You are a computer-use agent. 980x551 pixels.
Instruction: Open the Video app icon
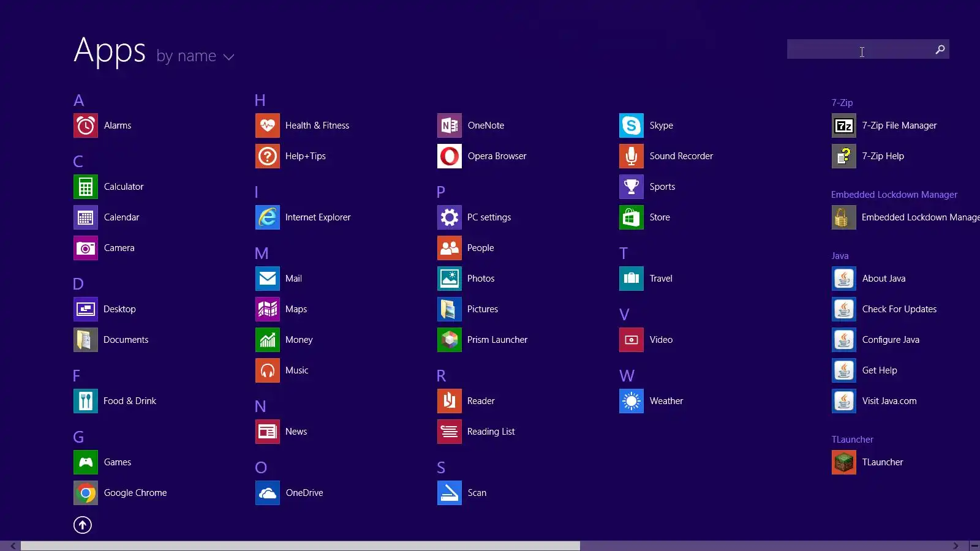[631, 340]
